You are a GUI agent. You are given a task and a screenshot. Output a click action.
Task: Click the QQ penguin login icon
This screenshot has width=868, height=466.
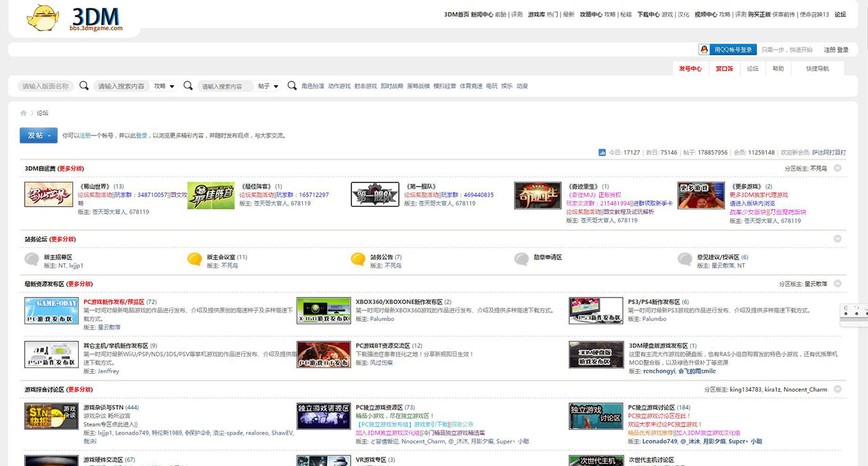704,50
